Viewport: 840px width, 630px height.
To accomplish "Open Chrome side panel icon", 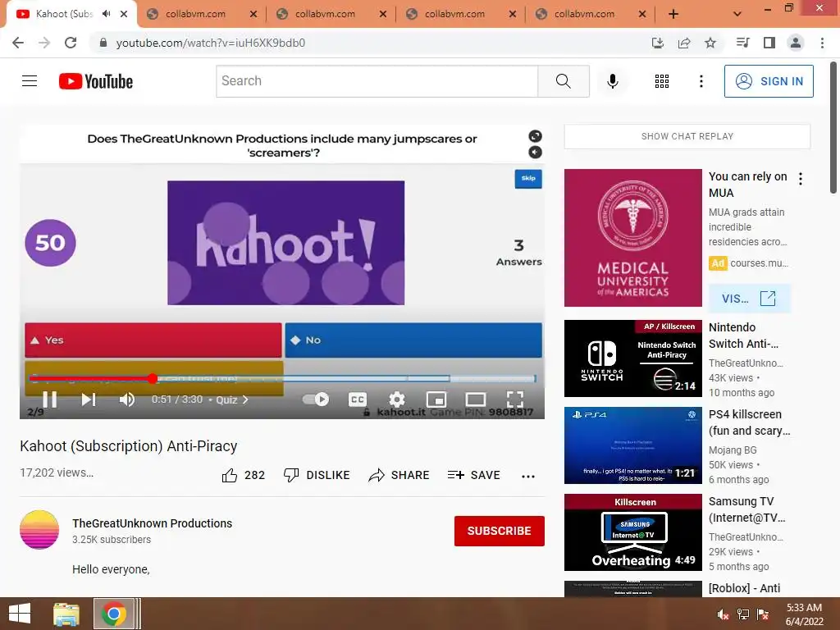I will coord(769,43).
